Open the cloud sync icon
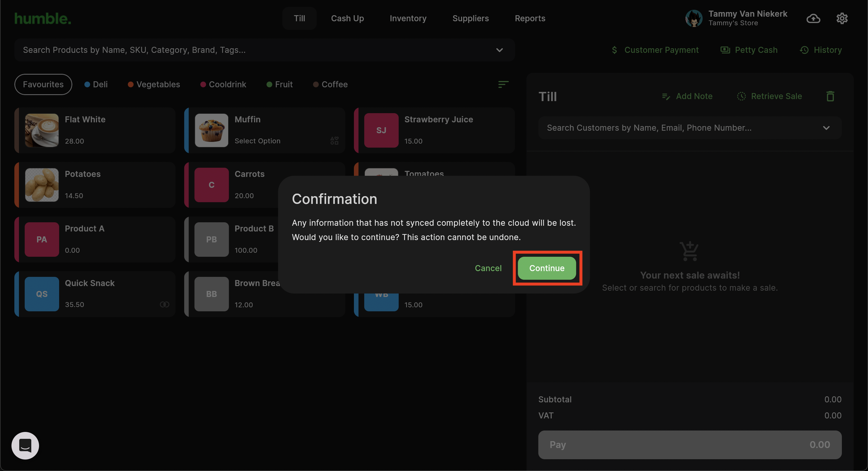 (x=813, y=18)
